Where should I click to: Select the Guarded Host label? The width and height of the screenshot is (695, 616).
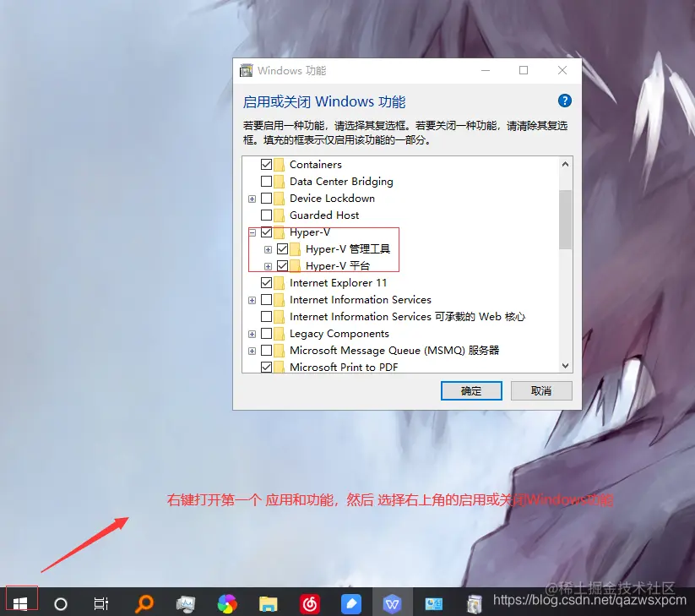coord(324,215)
